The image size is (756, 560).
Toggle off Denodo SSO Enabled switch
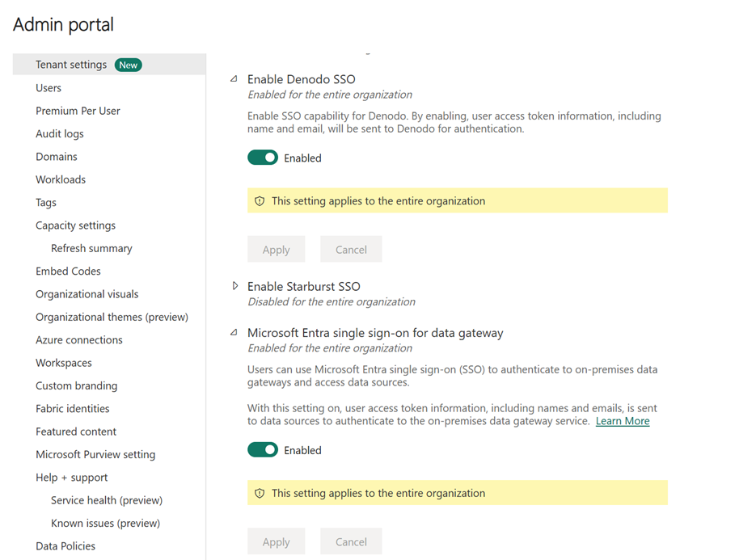(x=263, y=158)
